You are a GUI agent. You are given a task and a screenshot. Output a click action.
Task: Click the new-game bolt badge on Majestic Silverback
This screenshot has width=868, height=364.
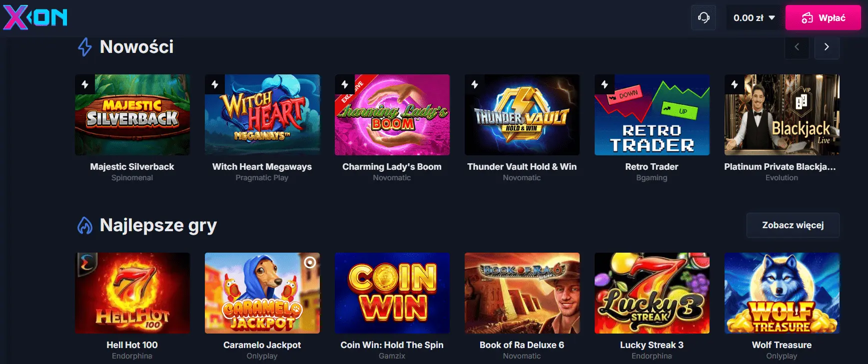[x=85, y=84]
